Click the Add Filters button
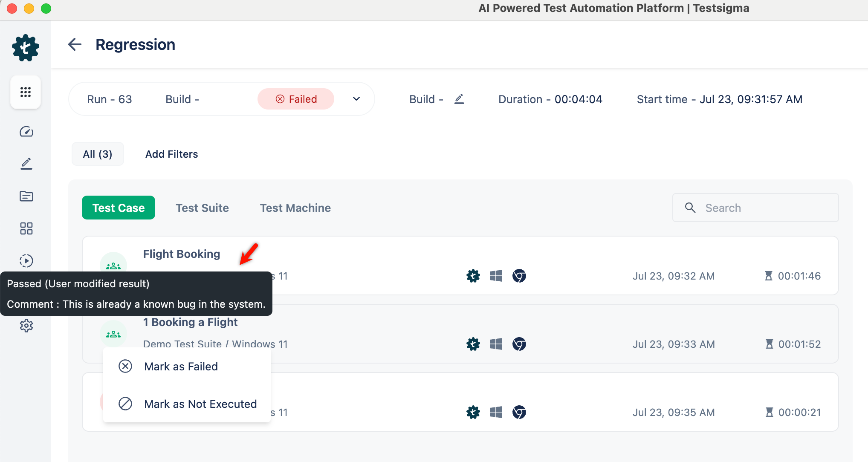The width and height of the screenshot is (868, 462). coord(171,154)
